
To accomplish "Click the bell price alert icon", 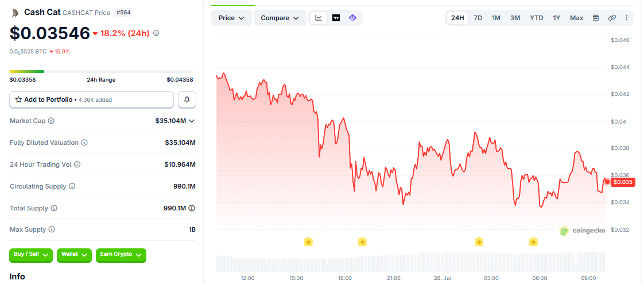I will [187, 99].
